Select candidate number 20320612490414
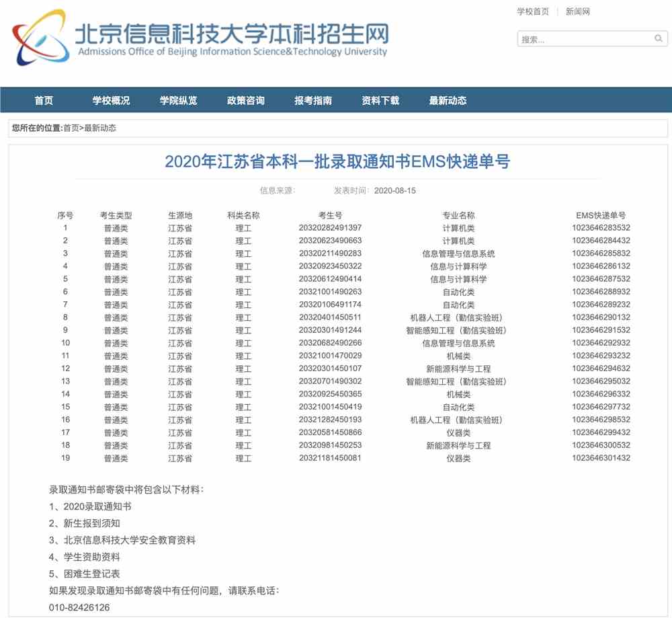Screen dimensions: 672x618 330,279
